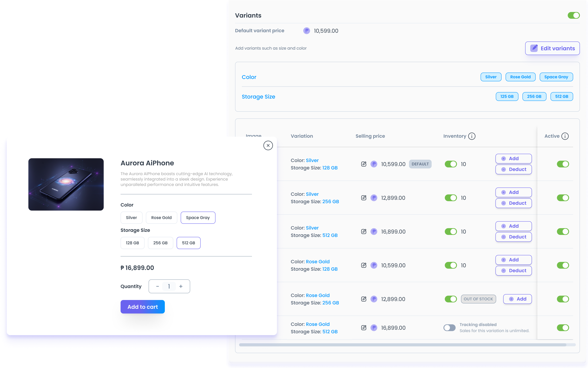Edit price of Silver 128 GB variation
The width and height of the screenshot is (588, 368).
364,164
